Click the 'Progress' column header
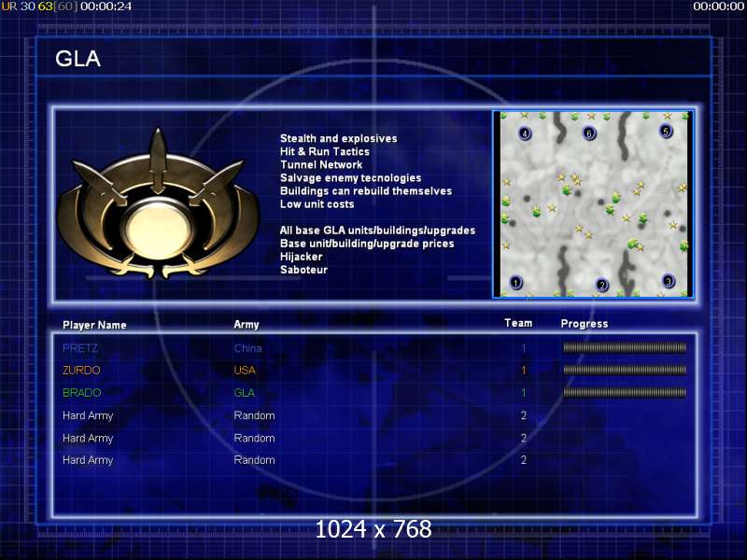This screenshot has width=747, height=560. pyautogui.click(x=585, y=324)
